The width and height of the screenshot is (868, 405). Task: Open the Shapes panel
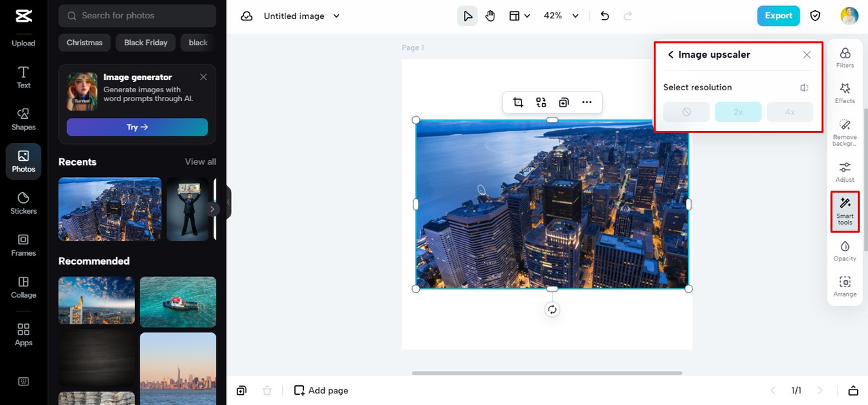coord(23,119)
